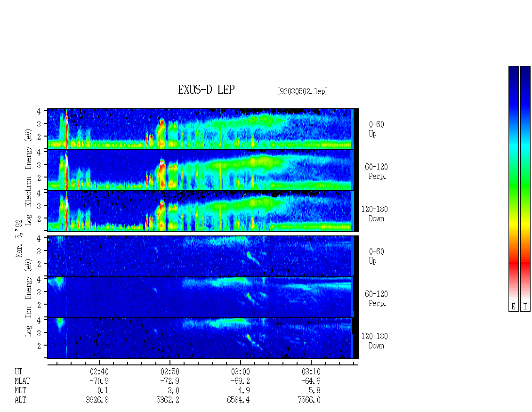The width and height of the screenshot is (532, 412).
Task: Click the MLT value 5.8
Action: tap(314, 391)
